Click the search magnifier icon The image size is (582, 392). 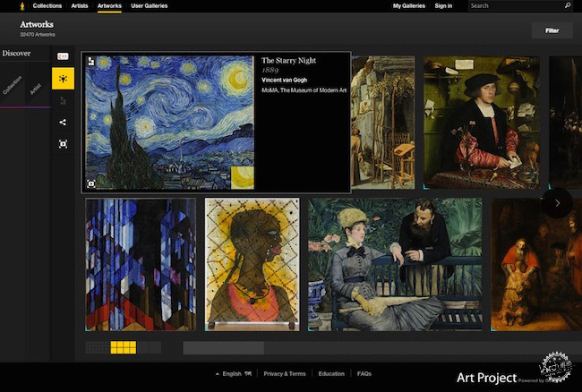[x=568, y=5]
